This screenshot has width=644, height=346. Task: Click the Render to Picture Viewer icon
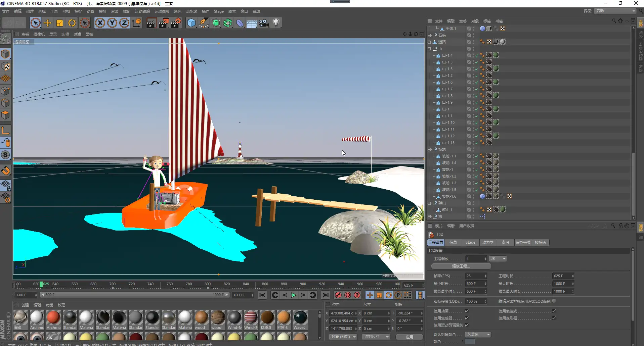[164, 23]
